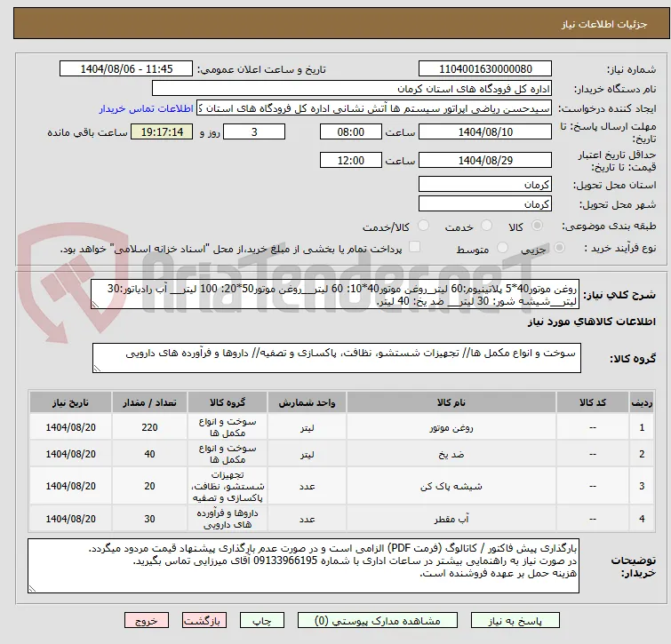Click the 12:00 validity time field
This screenshot has width=671, height=644.
click(x=350, y=161)
